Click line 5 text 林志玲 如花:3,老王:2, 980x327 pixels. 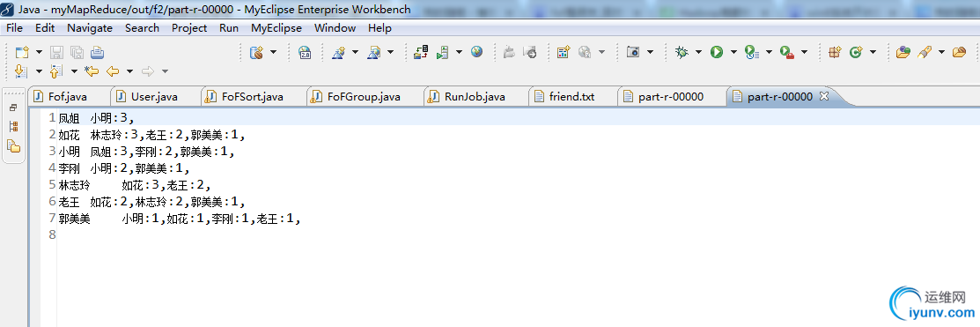click(x=136, y=185)
